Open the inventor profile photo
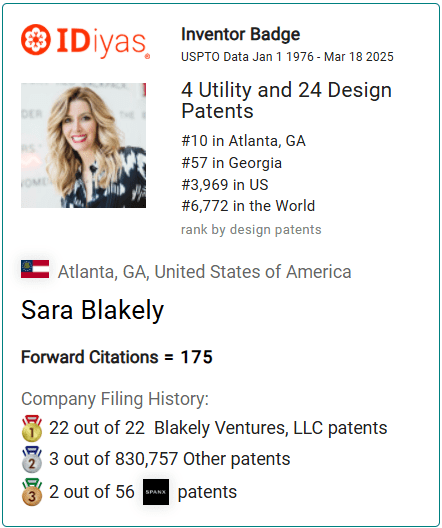Viewport: 442px width, 528px height. (83, 145)
